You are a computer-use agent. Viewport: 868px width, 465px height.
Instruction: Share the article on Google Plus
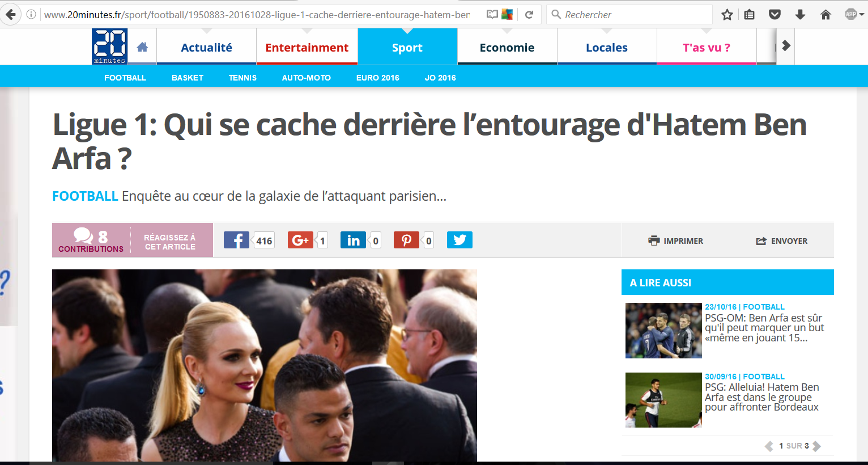[300, 240]
